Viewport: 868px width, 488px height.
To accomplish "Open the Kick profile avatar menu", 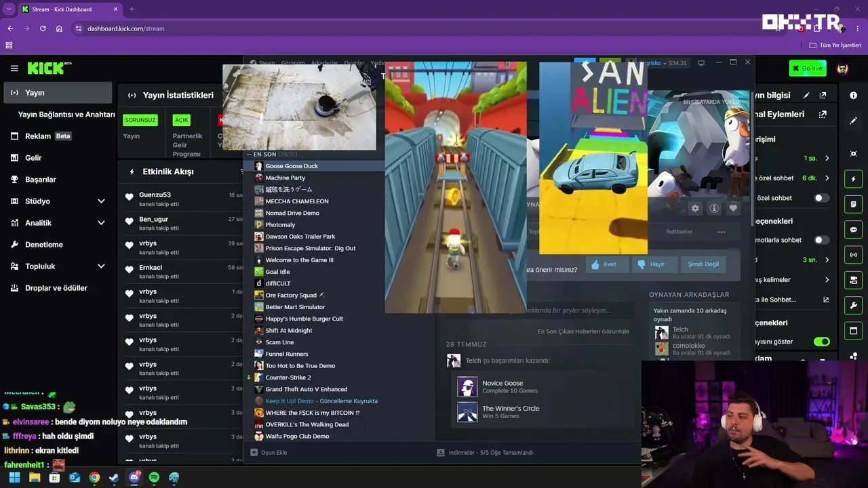I will tap(843, 68).
